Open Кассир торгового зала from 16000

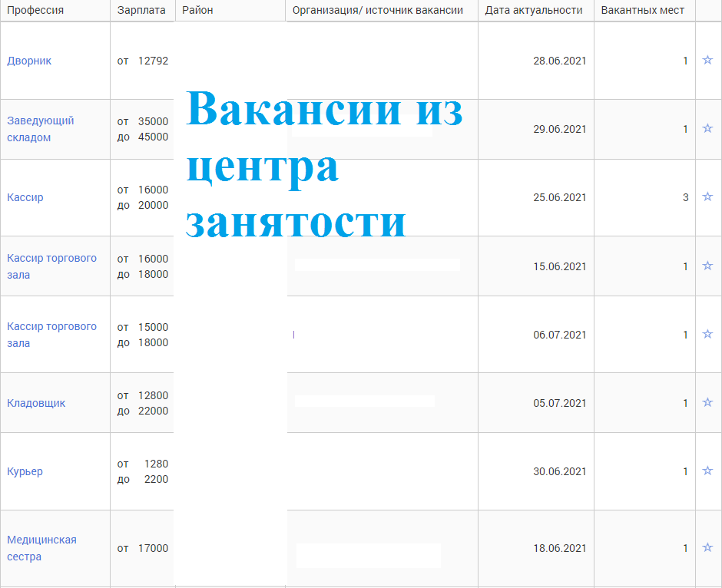51,266
